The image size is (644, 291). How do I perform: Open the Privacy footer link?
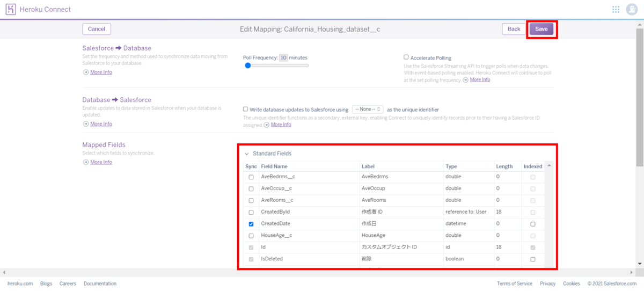point(548,283)
